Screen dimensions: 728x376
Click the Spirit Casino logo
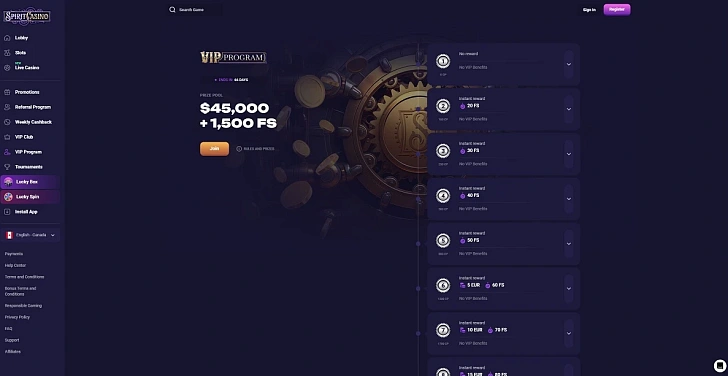click(27, 17)
